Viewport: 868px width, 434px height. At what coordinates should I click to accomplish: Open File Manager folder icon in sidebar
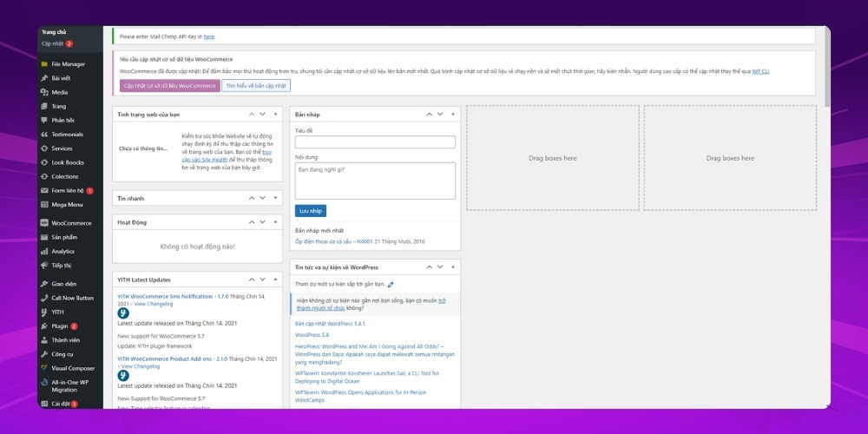(44, 64)
